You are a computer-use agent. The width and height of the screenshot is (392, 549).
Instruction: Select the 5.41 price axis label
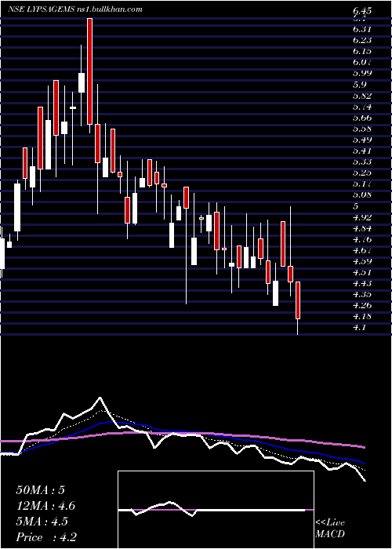[x=362, y=151]
